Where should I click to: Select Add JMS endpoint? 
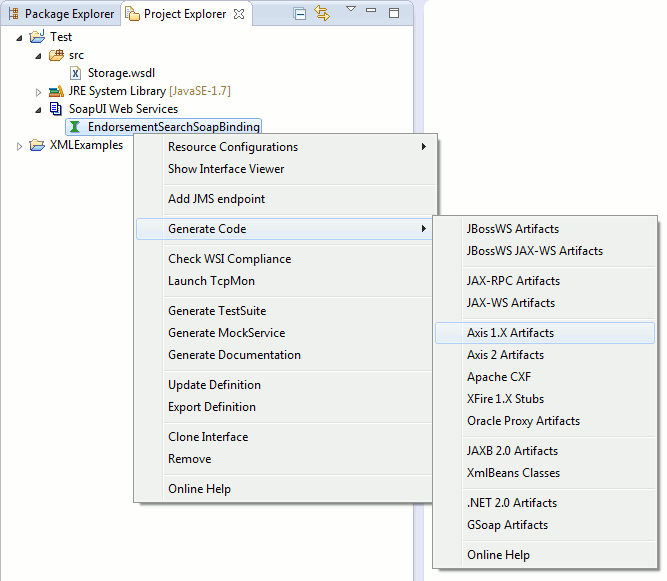coord(216,199)
